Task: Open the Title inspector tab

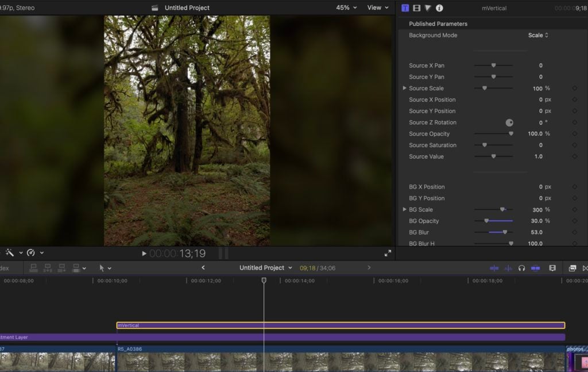Action: pyautogui.click(x=405, y=8)
